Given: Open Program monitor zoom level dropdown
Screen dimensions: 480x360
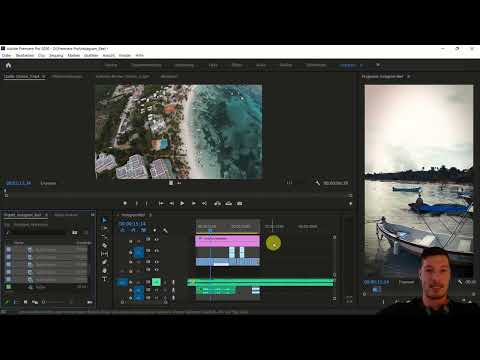Looking at the screenshot, I should pyautogui.click(x=407, y=282).
